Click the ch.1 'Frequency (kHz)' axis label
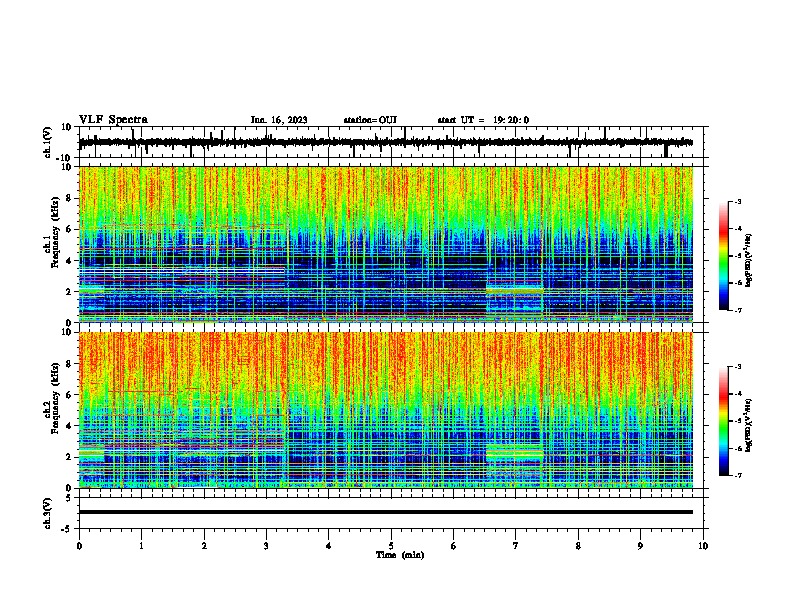This screenshot has height=612, width=792. [55, 231]
